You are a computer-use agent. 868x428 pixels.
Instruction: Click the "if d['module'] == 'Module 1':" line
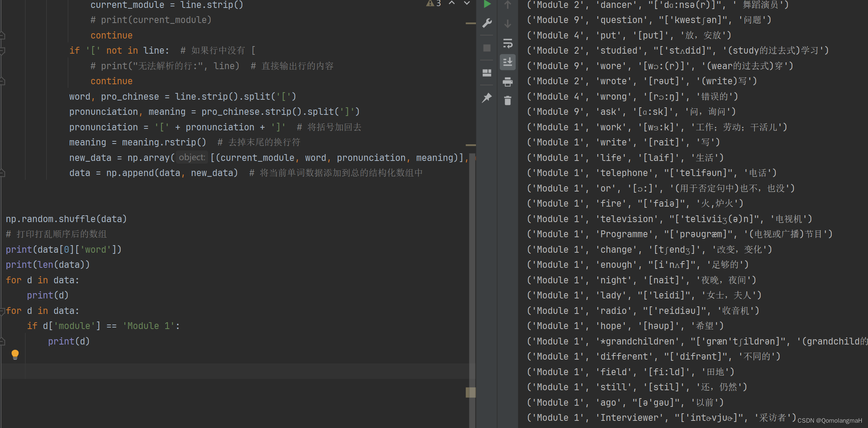[103, 326]
